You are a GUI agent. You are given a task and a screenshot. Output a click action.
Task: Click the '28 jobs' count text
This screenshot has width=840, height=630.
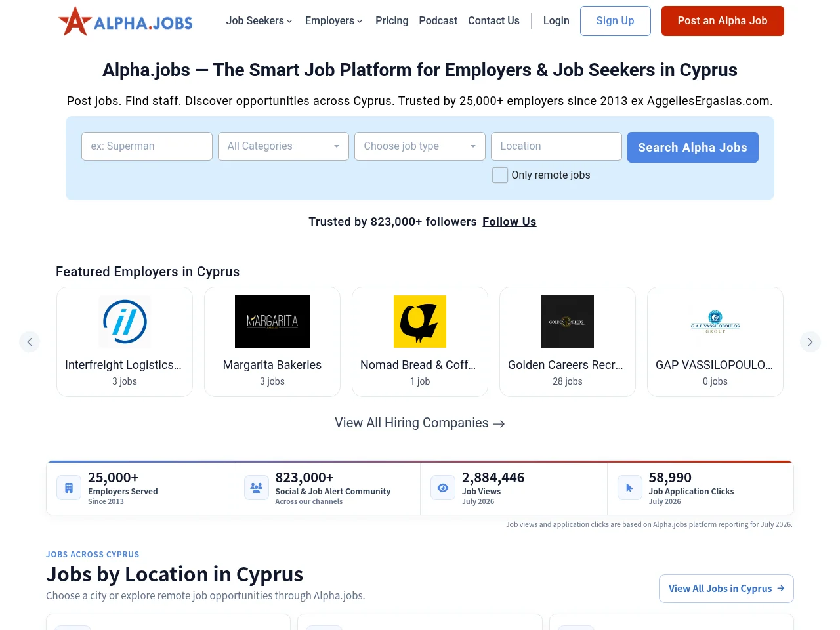point(568,381)
